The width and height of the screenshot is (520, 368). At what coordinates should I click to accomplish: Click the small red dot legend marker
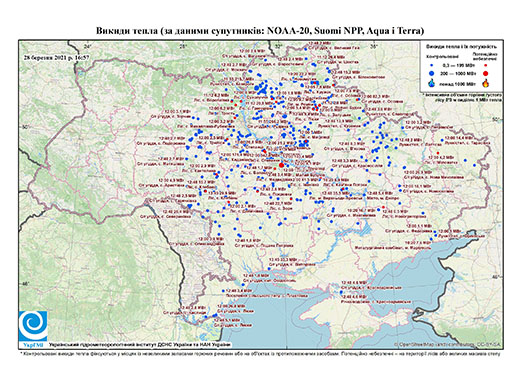tap(485, 66)
